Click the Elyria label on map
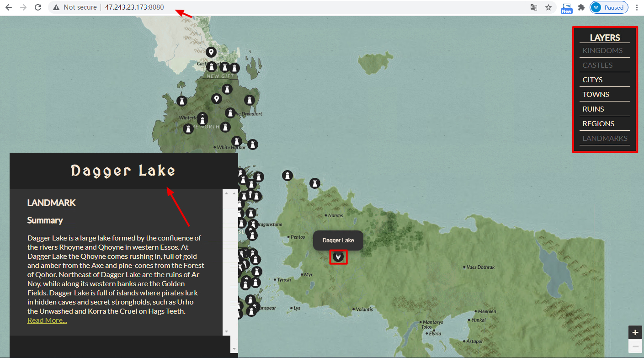Viewport: 644px width, 358px height. point(435,334)
